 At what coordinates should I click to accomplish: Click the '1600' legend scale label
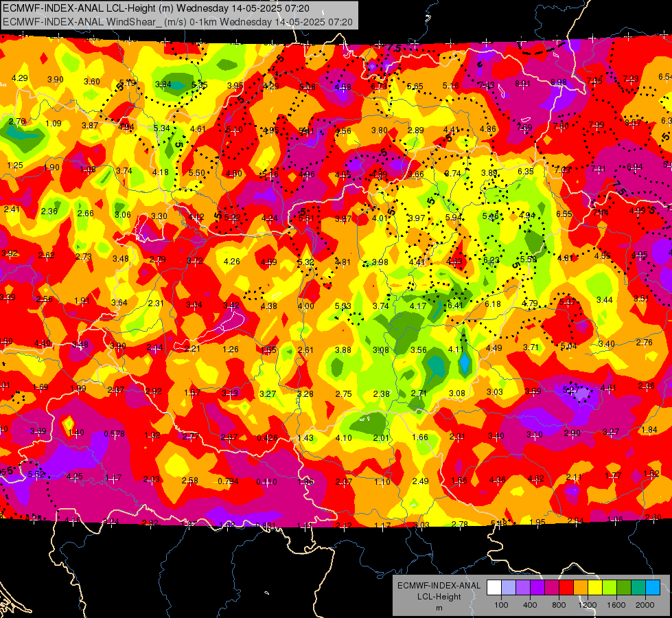(x=616, y=605)
